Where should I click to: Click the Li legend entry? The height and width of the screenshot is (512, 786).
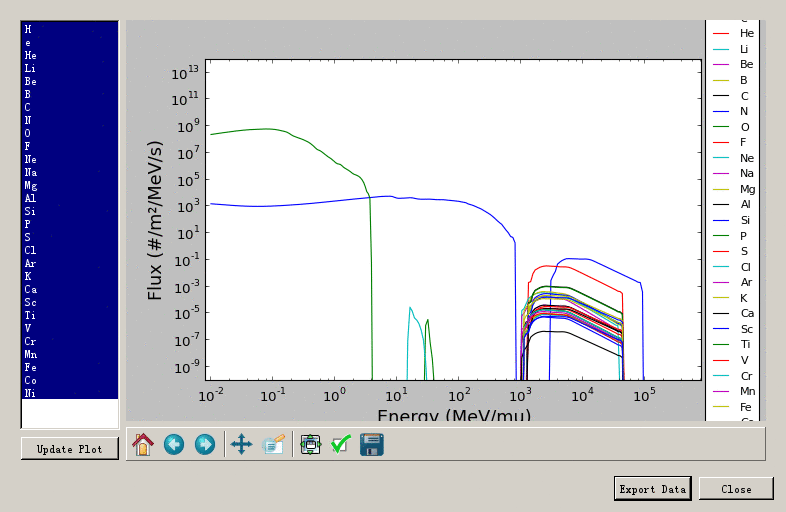pos(731,49)
